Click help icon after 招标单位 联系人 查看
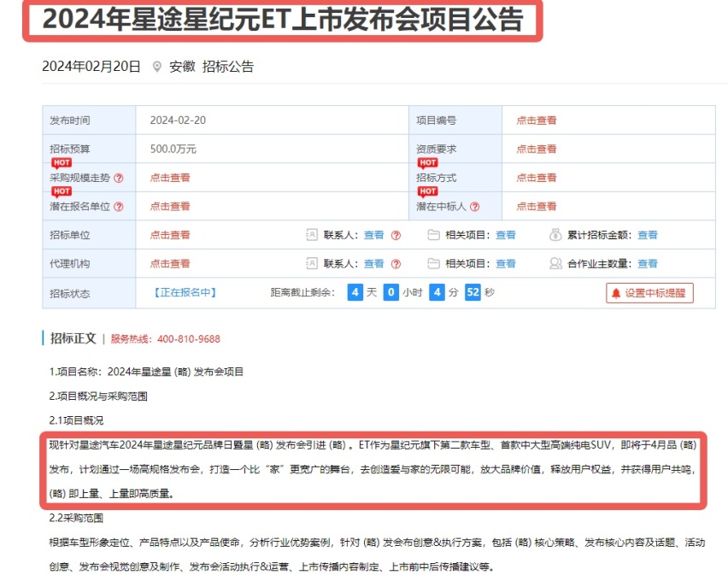The image size is (728, 581). click(396, 236)
